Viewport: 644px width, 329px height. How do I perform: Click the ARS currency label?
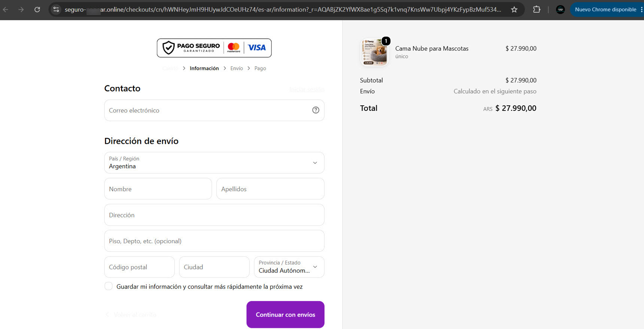point(488,109)
